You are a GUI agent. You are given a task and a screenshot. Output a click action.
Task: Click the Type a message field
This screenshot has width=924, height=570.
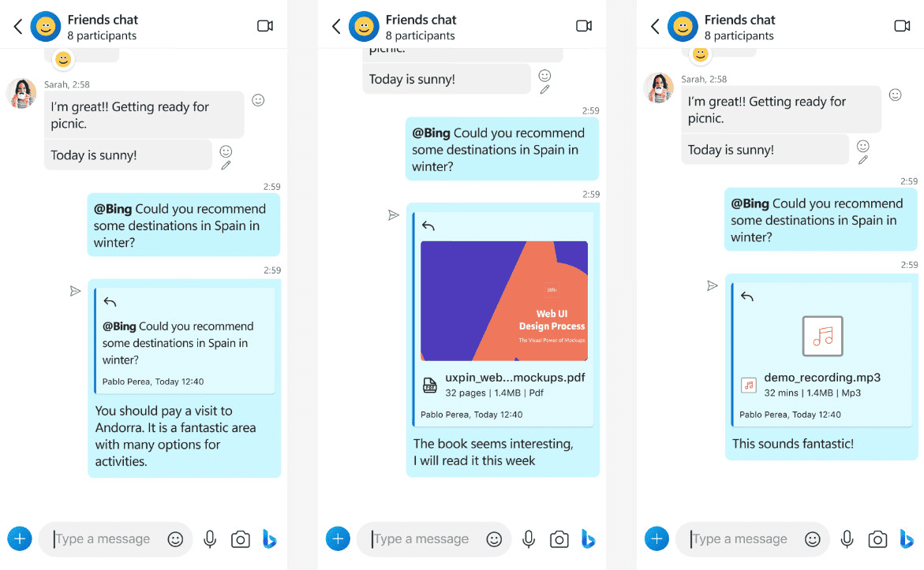(x=103, y=538)
